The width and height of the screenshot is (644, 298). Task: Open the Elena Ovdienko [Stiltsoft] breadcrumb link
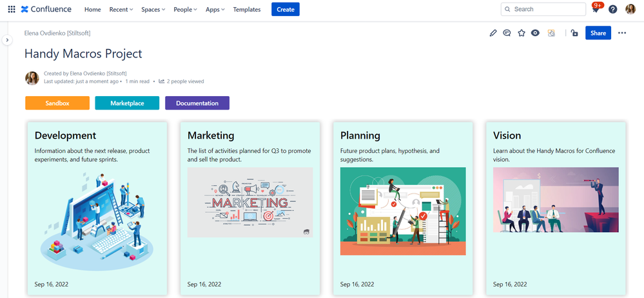coord(57,33)
